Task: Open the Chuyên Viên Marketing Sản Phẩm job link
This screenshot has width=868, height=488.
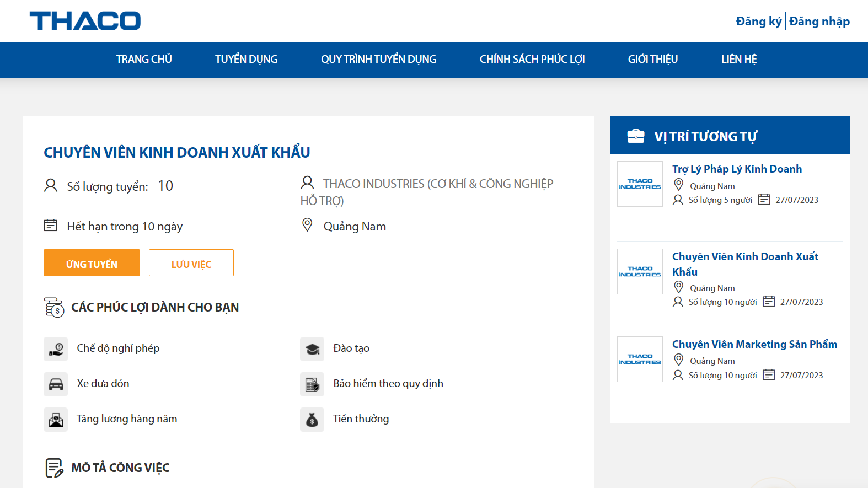Action: point(754,344)
